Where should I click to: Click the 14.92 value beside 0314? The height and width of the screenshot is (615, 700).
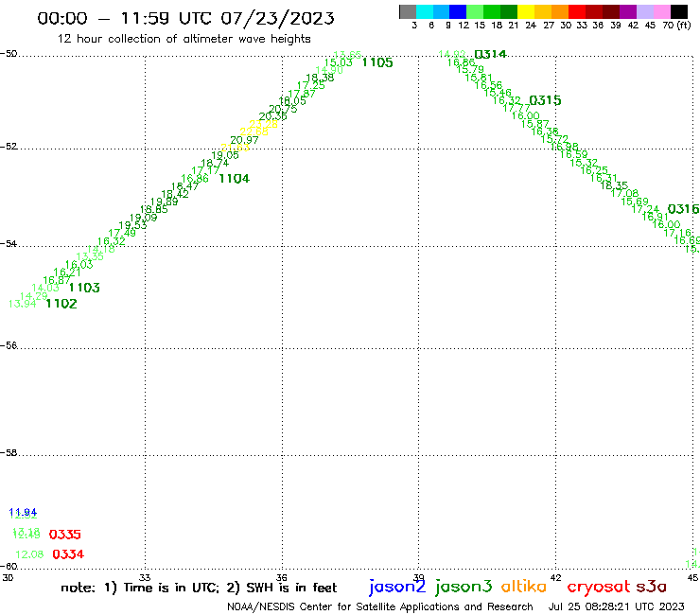click(x=452, y=55)
